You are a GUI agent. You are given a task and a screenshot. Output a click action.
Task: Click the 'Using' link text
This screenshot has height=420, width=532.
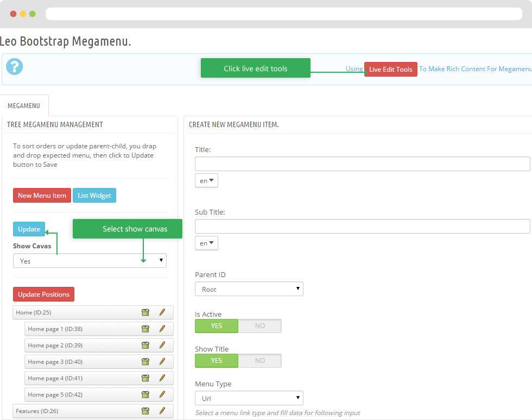[354, 68]
